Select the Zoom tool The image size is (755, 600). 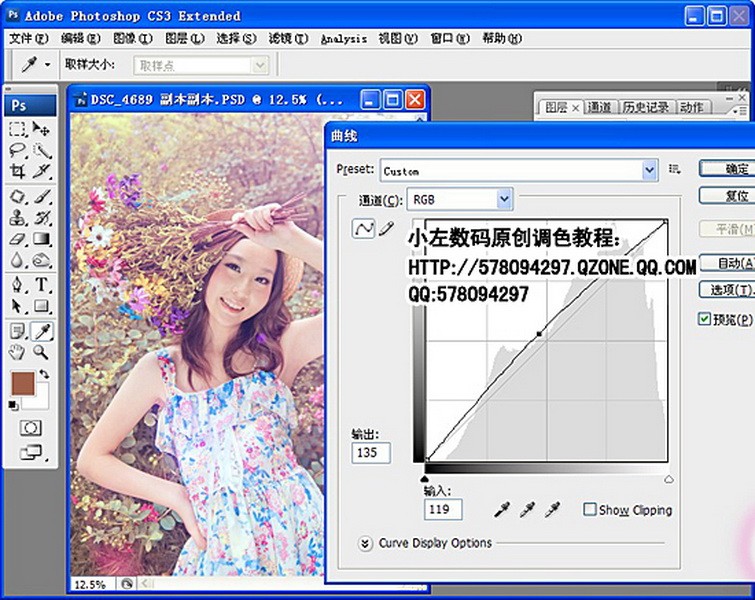(x=41, y=352)
